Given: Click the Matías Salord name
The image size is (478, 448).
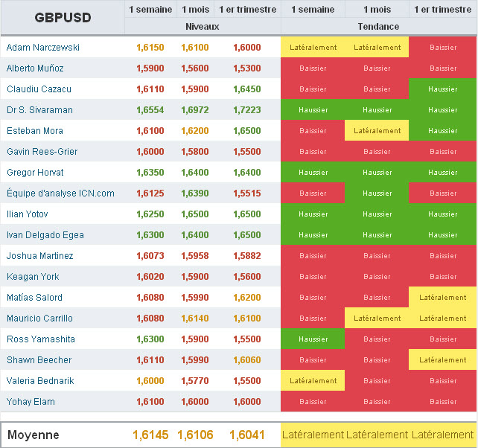Looking at the screenshot, I should 34,298.
